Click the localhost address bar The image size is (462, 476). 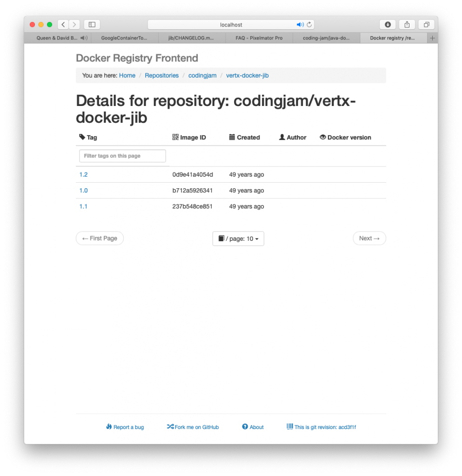pos(231,25)
